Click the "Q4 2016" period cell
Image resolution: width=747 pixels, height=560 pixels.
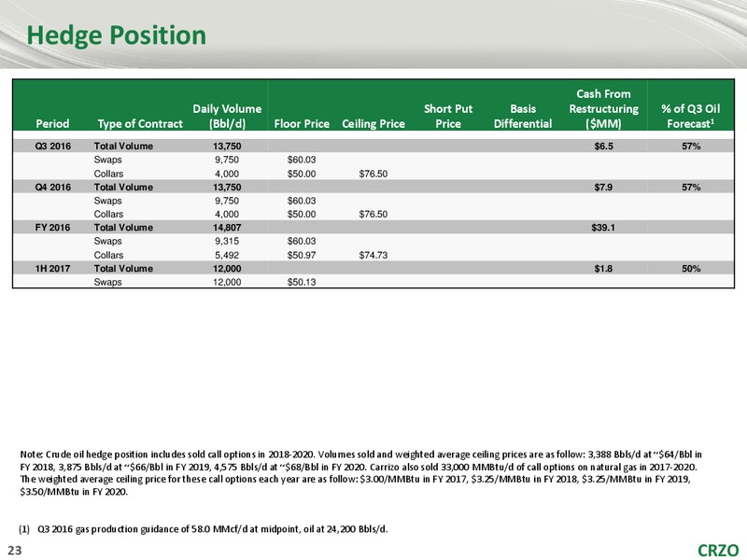[53, 188]
